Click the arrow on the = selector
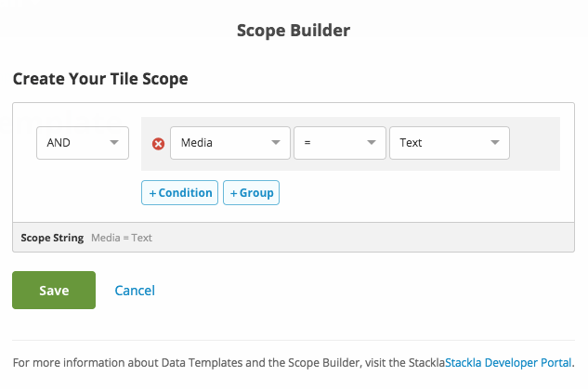 click(372, 142)
